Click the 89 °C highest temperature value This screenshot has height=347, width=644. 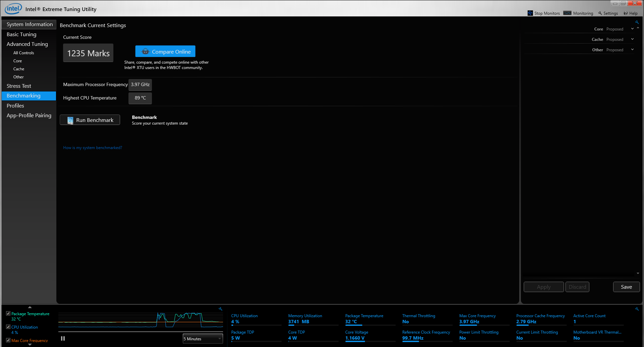[x=140, y=98]
